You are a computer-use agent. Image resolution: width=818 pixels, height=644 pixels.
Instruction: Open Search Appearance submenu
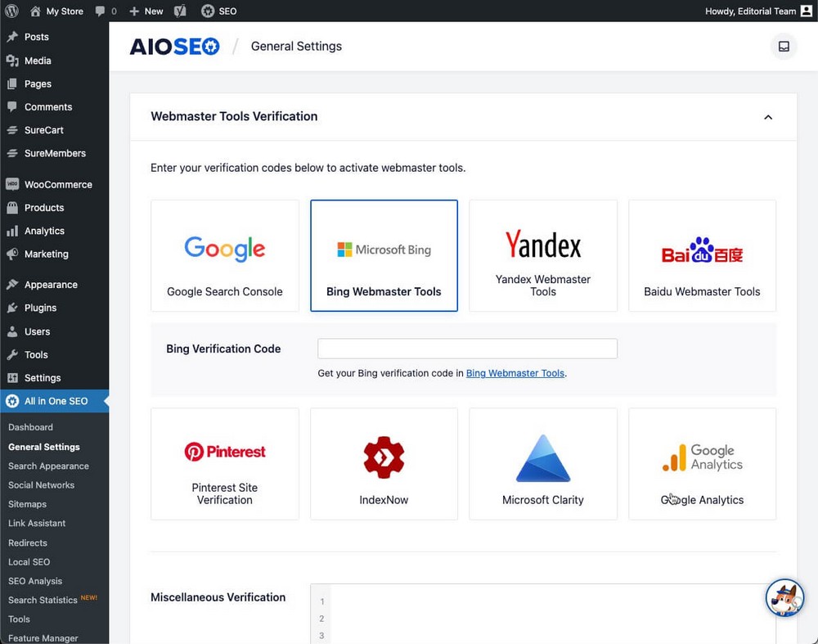coord(48,466)
